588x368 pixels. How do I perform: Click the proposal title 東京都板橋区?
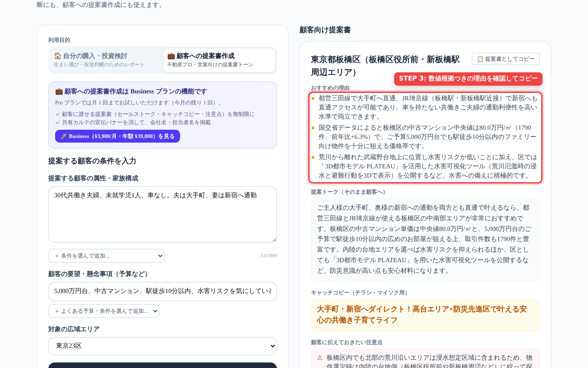[385, 66]
